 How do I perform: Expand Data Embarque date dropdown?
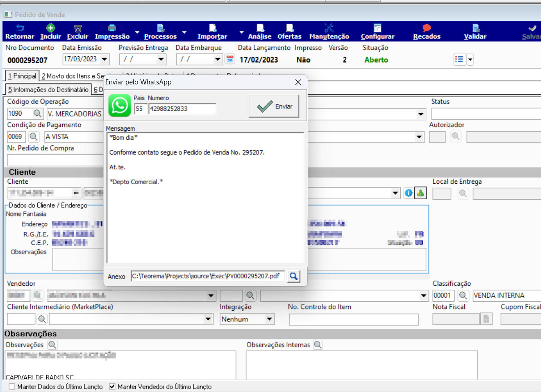pos(217,59)
